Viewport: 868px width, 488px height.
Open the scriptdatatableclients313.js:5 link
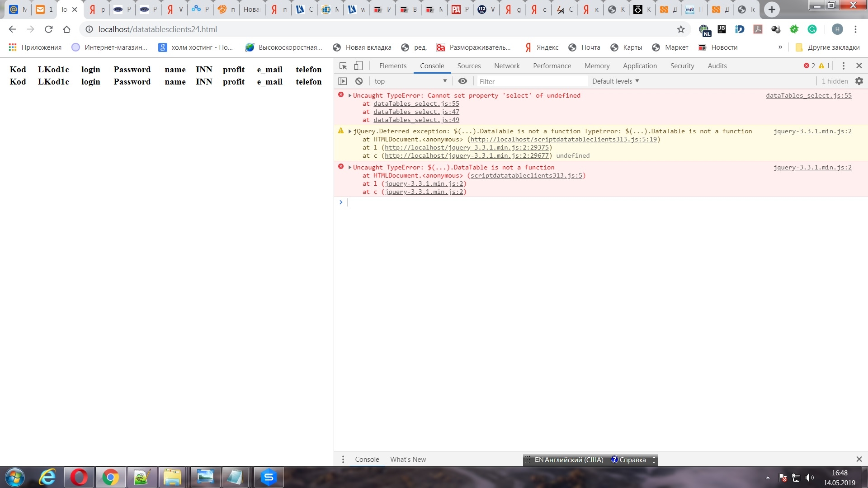click(x=528, y=176)
